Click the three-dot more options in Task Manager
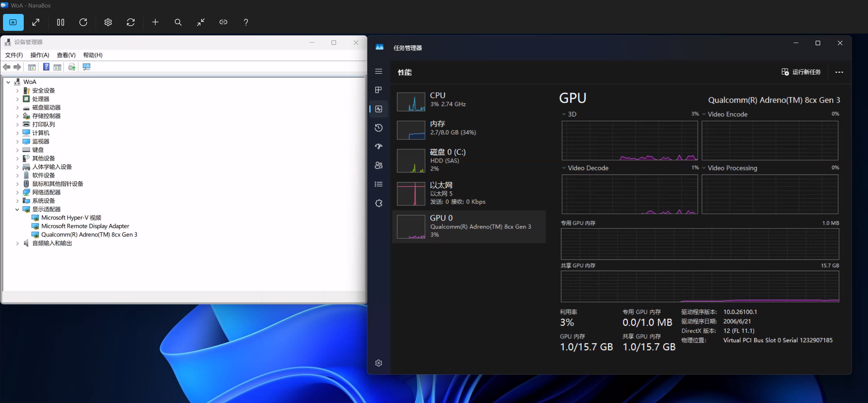868x403 pixels. 839,72
